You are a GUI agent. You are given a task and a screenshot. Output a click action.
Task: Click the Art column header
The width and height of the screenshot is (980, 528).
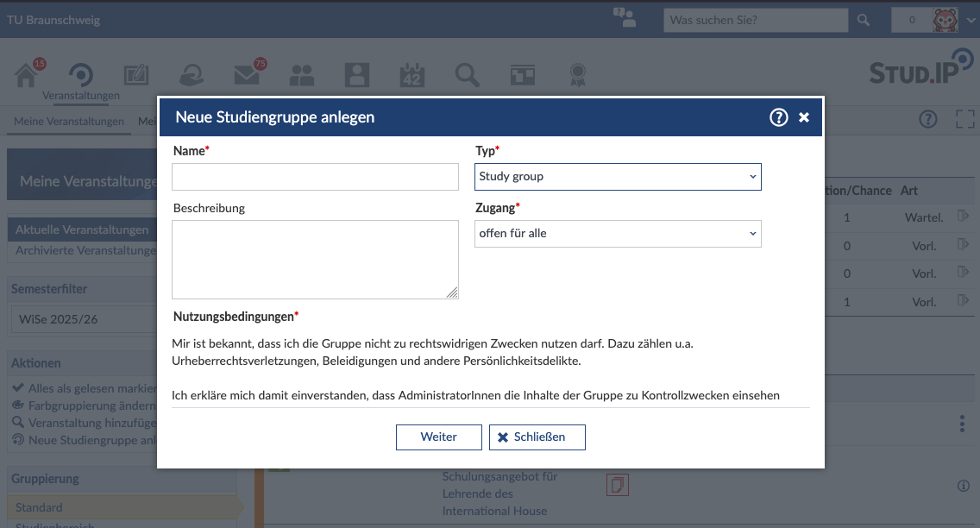click(908, 191)
